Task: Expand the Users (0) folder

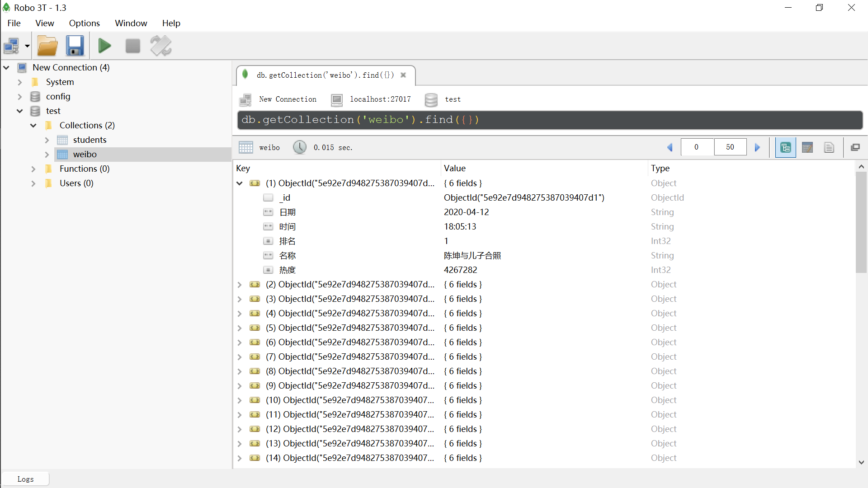Action: click(33, 183)
